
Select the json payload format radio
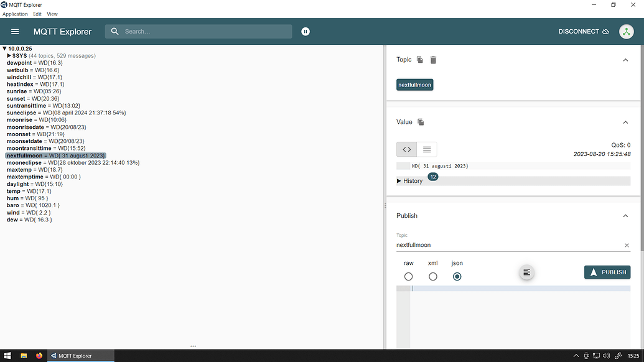(x=457, y=277)
